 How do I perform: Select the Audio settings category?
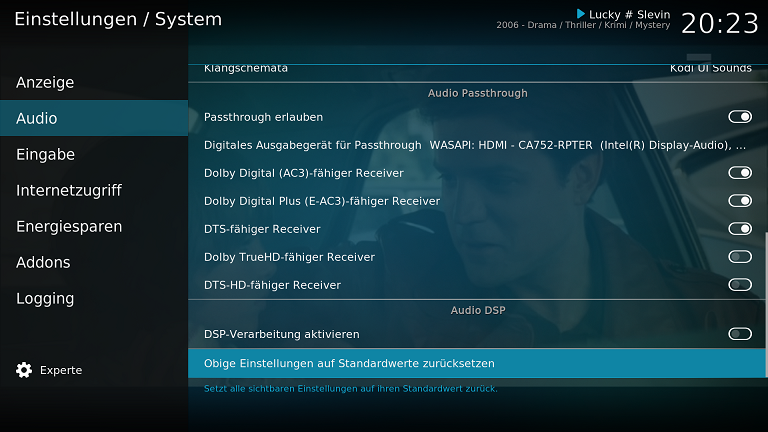click(x=94, y=118)
